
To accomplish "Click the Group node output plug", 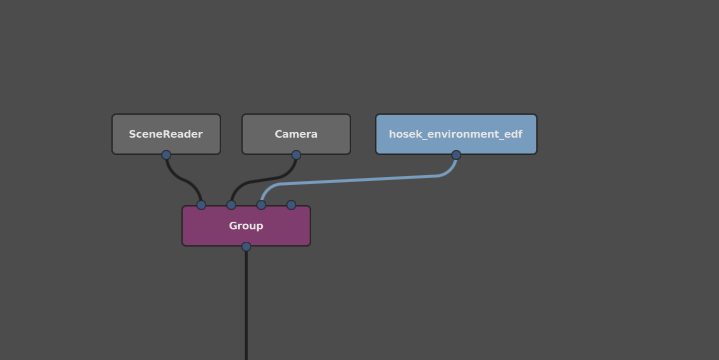I will 246,247.
